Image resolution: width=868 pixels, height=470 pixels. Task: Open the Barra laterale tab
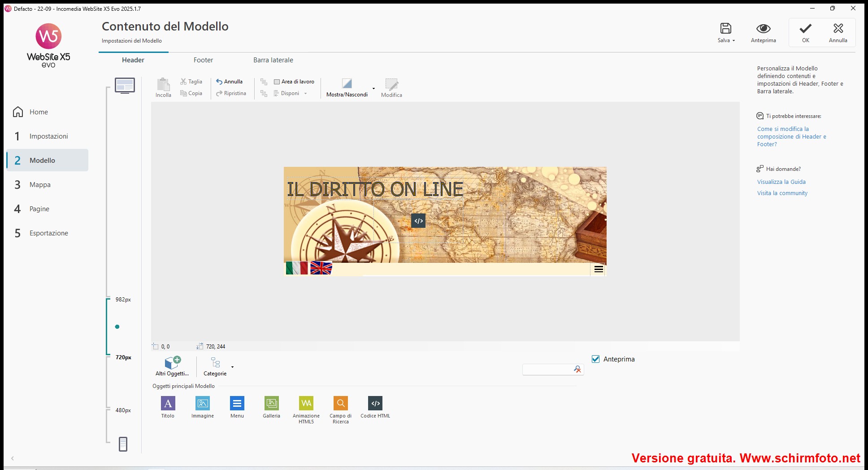coord(273,60)
